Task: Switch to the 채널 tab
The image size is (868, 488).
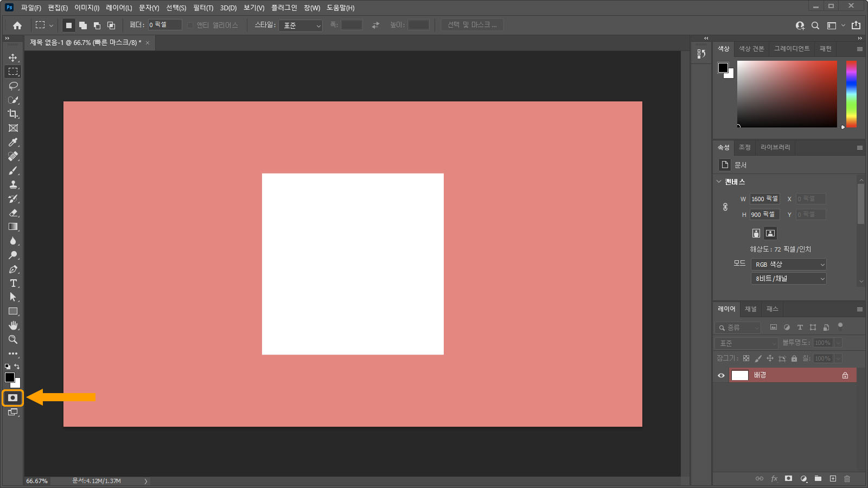Action: [750, 309]
